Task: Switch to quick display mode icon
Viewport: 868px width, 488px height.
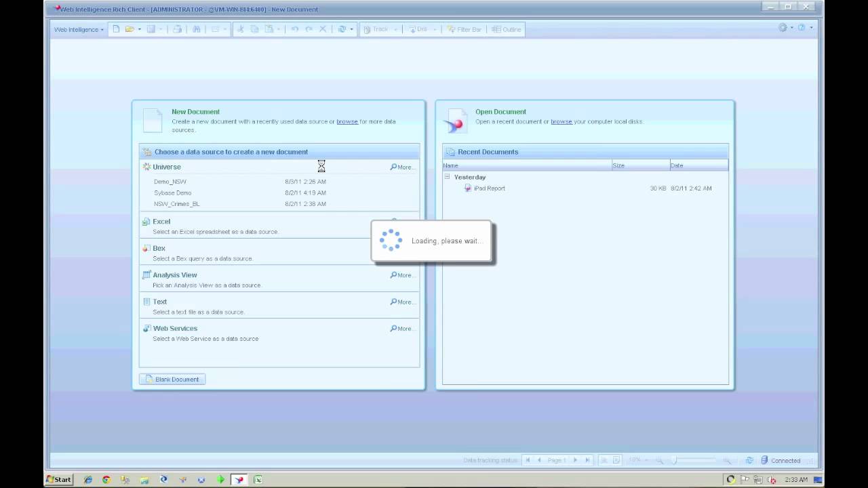Action: pyautogui.click(x=605, y=460)
